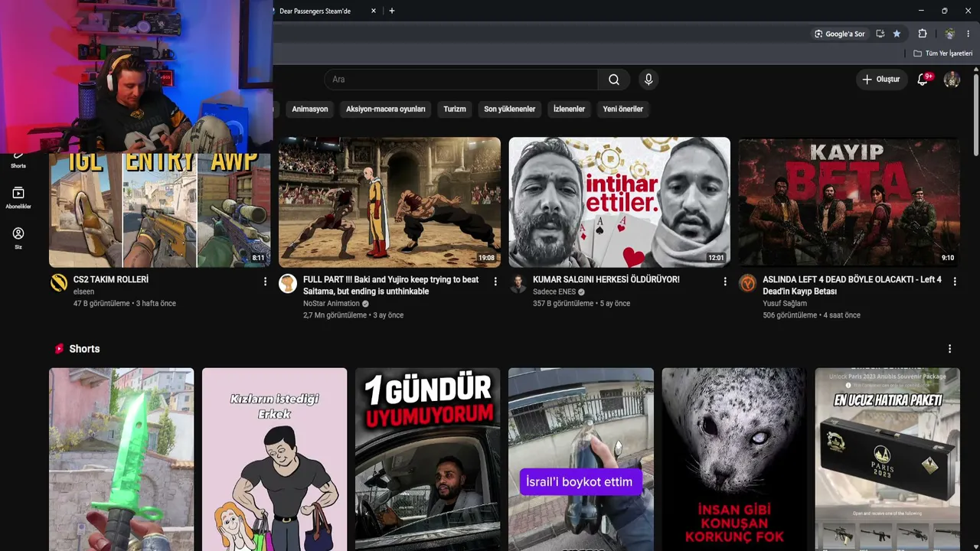Screen dimensions: 980x551
Task: Click the scrollbar up arrow
Action: 975,70
